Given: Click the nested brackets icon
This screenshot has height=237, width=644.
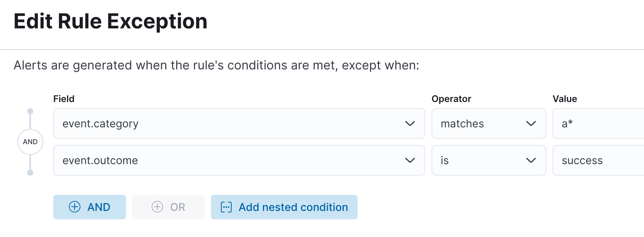Looking at the screenshot, I should point(226,207).
